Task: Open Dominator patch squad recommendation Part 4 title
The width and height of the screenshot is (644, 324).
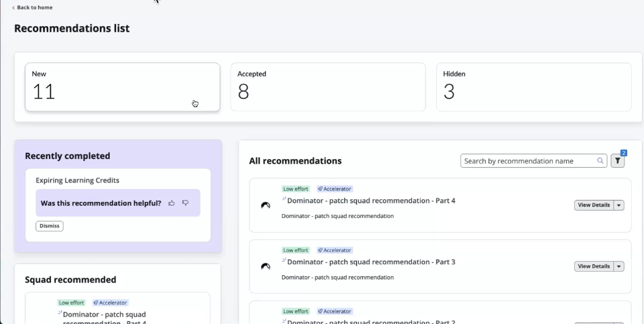Action: 371,201
